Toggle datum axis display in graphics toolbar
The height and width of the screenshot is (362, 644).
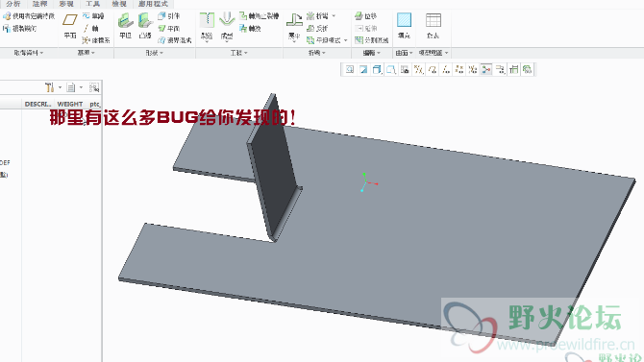click(x=446, y=70)
